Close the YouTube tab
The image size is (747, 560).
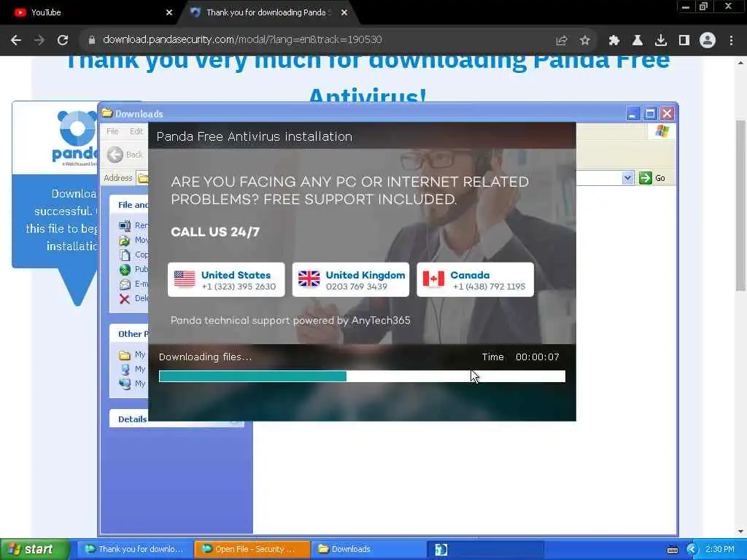point(169,12)
